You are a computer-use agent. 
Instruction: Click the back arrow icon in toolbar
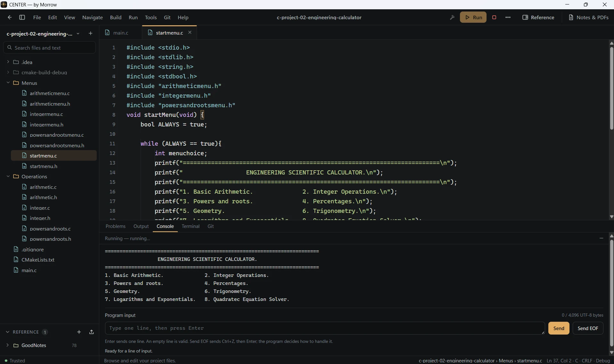pyautogui.click(x=10, y=17)
